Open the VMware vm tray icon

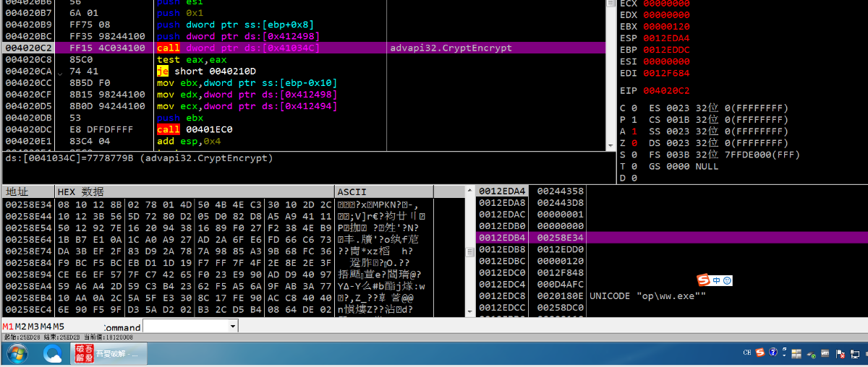(x=826, y=354)
